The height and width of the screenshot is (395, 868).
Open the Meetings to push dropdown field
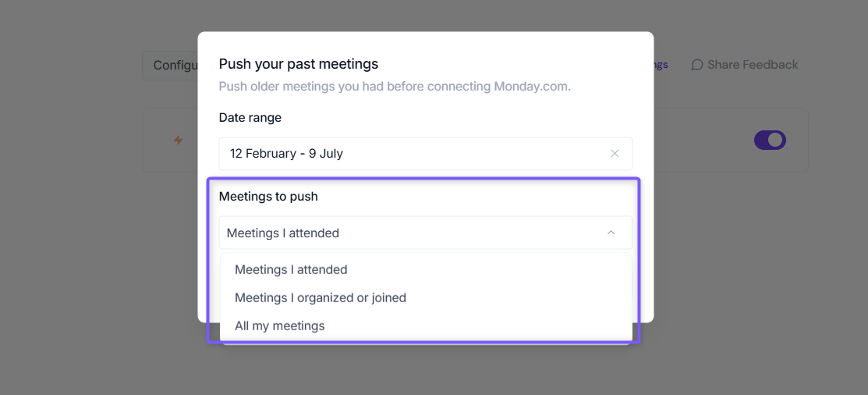click(426, 233)
